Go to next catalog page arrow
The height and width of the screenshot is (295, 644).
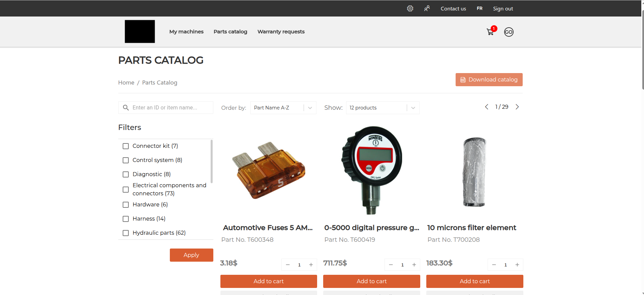point(517,107)
